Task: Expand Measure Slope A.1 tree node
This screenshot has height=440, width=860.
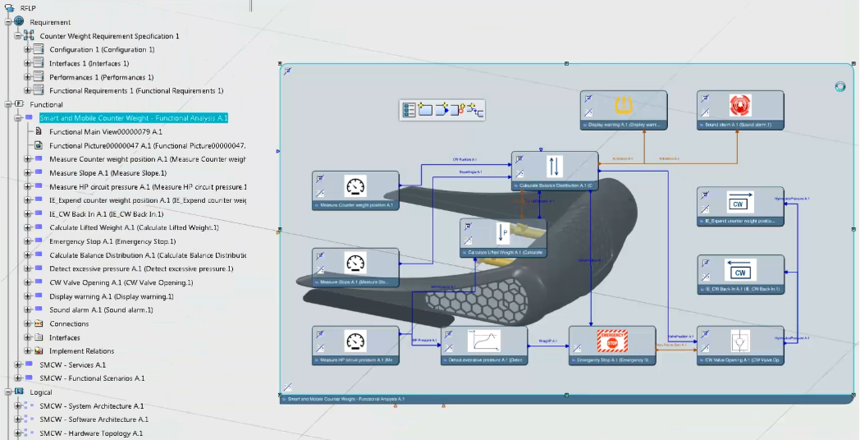Action: pyautogui.click(x=27, y=173)
